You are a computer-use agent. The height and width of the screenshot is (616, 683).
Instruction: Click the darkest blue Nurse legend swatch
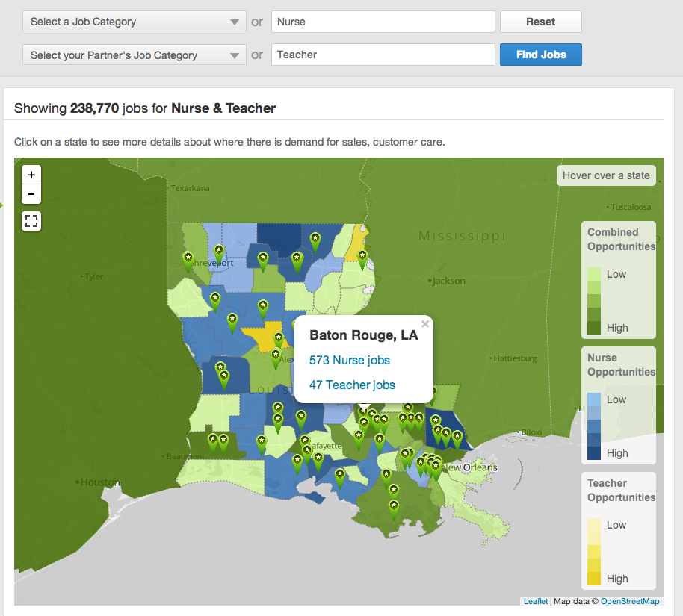594,452
